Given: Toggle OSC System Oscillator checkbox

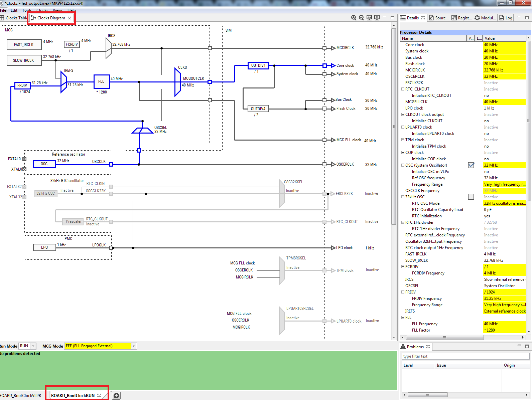Looking at the screenshot, I should tap(471, 165).
